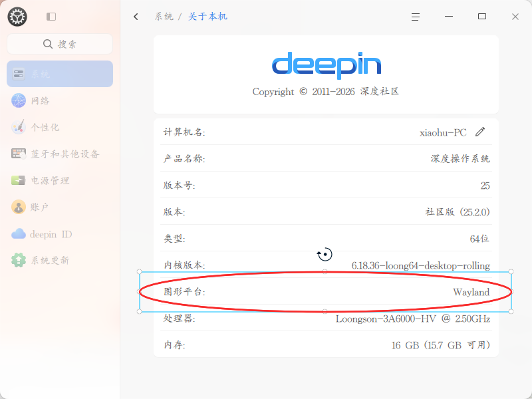Click the deepin logo image
Screen dimensions: 532x399
tap(327, 65)
